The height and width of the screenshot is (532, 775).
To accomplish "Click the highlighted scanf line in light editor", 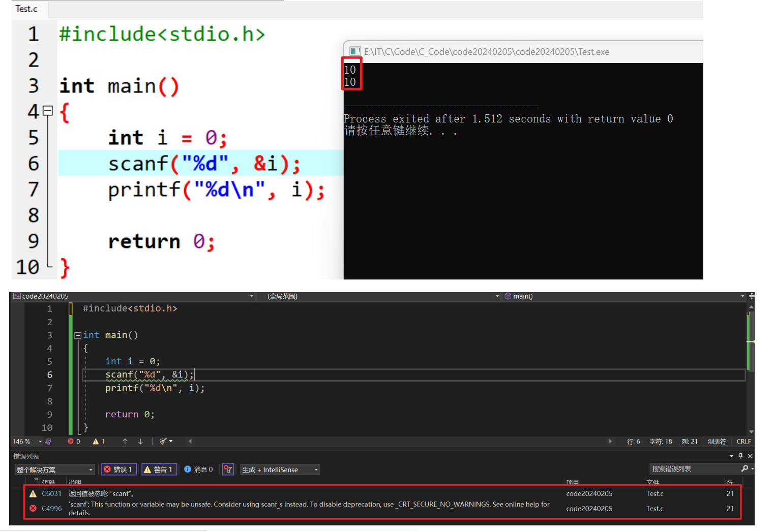I will tap(204, 164).
